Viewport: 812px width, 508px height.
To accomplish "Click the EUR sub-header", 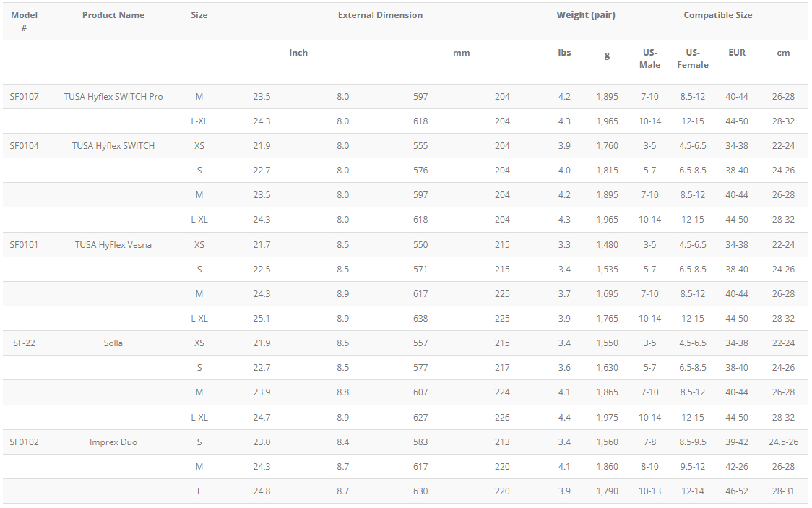I will point(737,53).
